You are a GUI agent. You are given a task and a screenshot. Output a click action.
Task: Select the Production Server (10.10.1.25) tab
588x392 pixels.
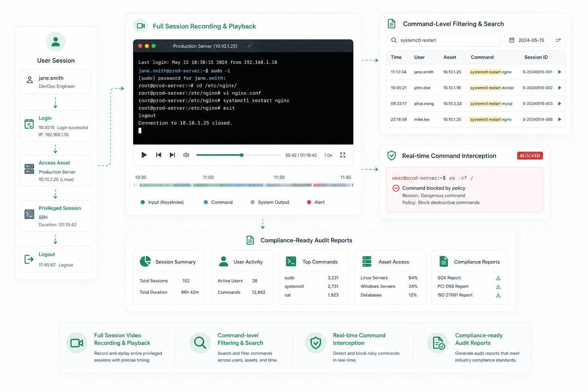click(x=205, y=46)
